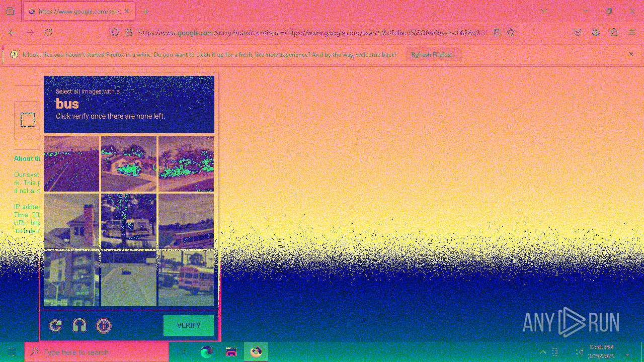Image resolution: width=644 pixels, height=362 pixels.
Task: Tick the I'm not a robot checkbox
Action: 28,120
